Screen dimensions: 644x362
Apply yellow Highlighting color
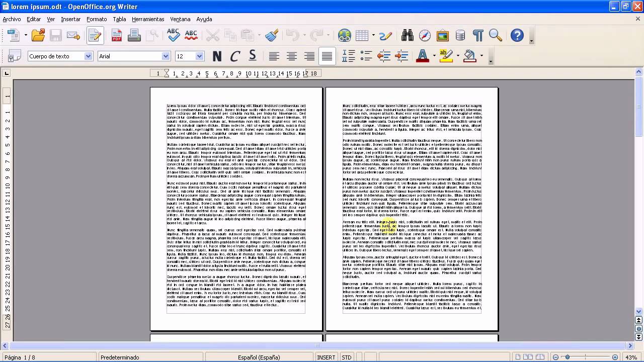445,56
